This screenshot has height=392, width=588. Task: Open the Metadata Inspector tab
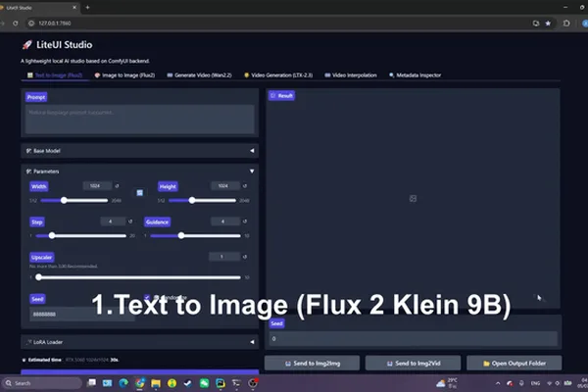click(416, 75)
